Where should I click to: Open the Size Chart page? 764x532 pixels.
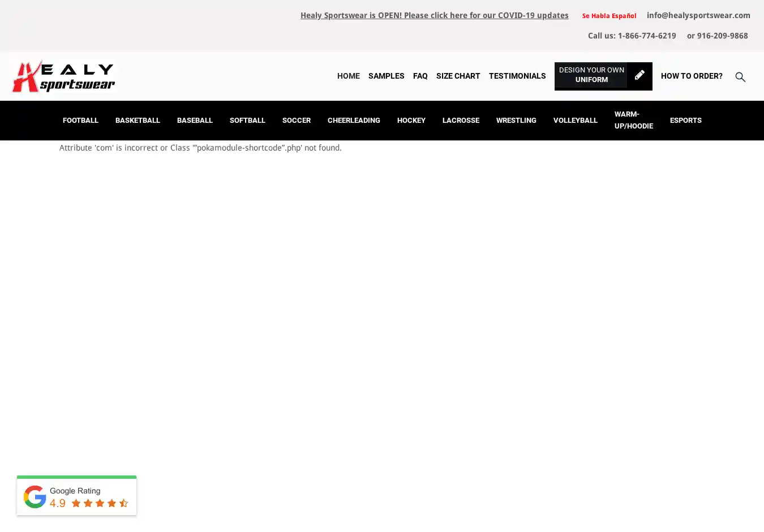pyautogui.click(x=458, y=76)
